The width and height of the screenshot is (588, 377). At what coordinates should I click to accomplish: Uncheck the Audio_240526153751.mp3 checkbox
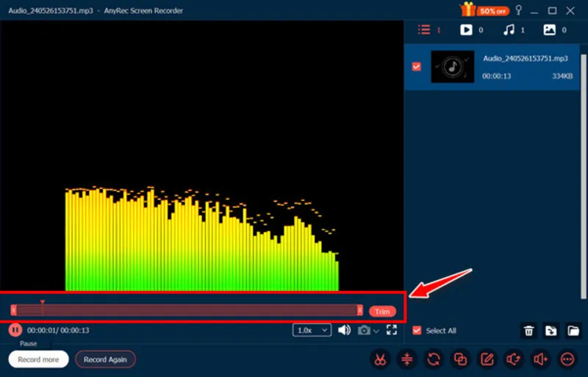[417, 66]
